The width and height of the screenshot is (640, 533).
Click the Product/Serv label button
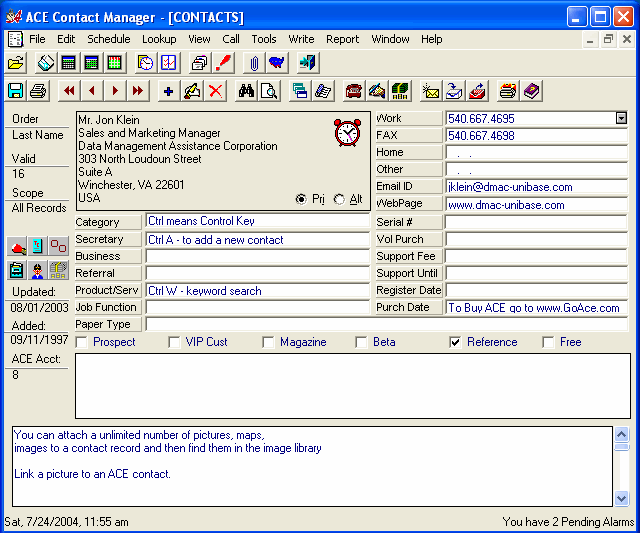coord(108,290)
